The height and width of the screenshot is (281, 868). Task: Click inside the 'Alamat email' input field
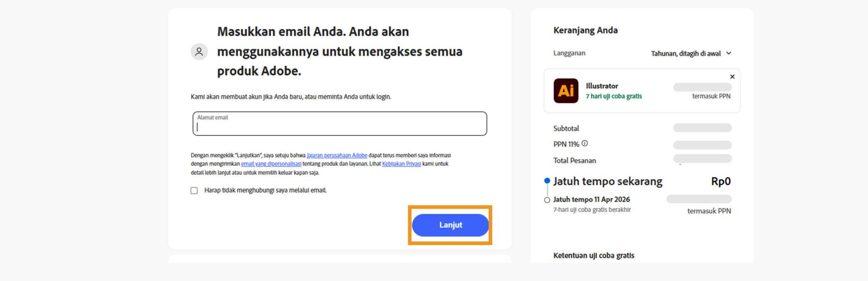pos(339,124)
